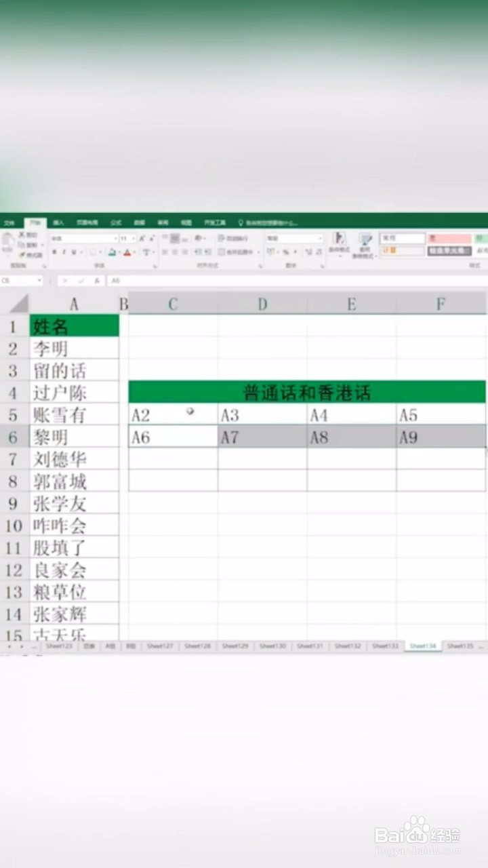Click cell with text A3
The height and width of the screenshot is (868, 488).
click(262, 414)
